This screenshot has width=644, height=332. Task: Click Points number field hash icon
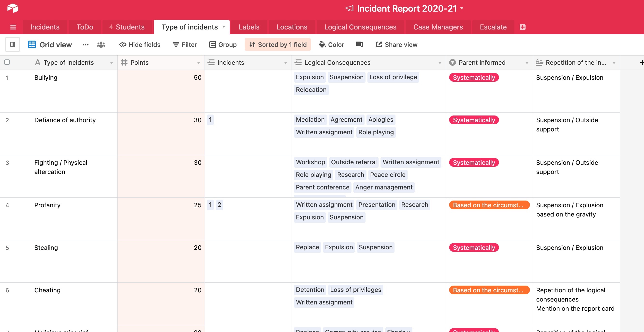pos(124,62)
